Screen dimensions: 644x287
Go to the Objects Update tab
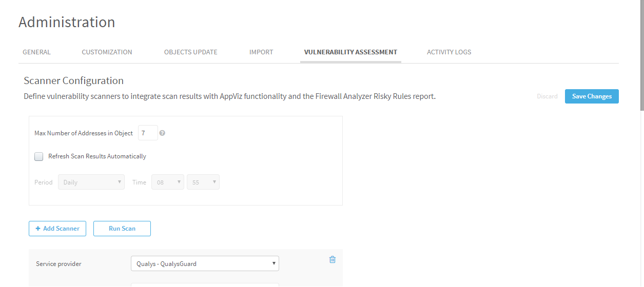point(190,52)
